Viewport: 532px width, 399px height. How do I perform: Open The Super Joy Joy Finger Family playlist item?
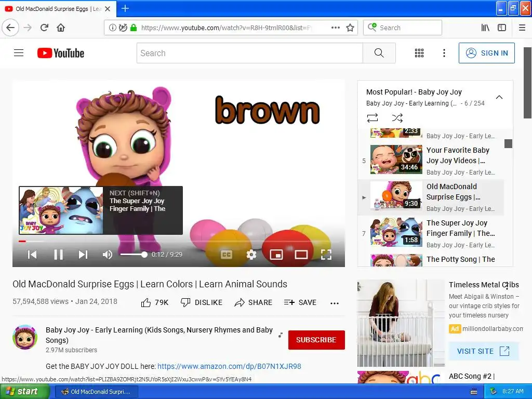coord(431,234)
